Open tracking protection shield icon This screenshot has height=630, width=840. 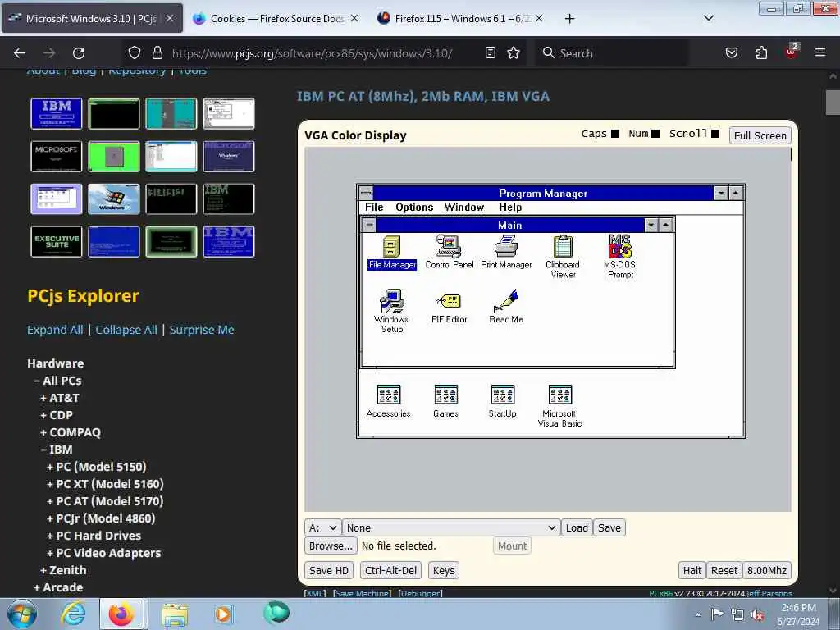tap(135, 53)
